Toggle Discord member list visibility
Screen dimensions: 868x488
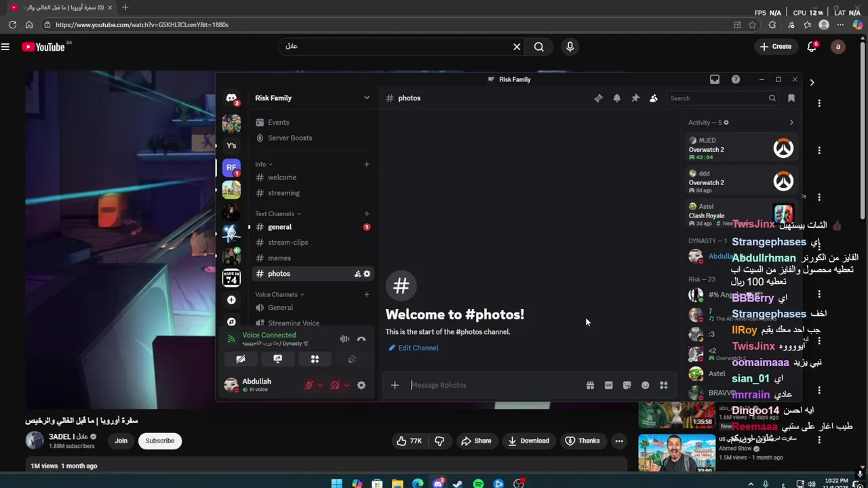tap(654, 98)
